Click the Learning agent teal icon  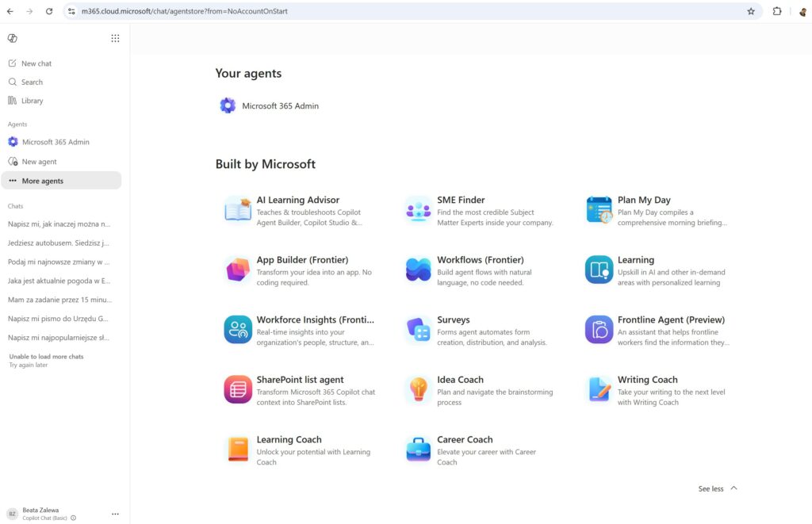coord(599,270)
